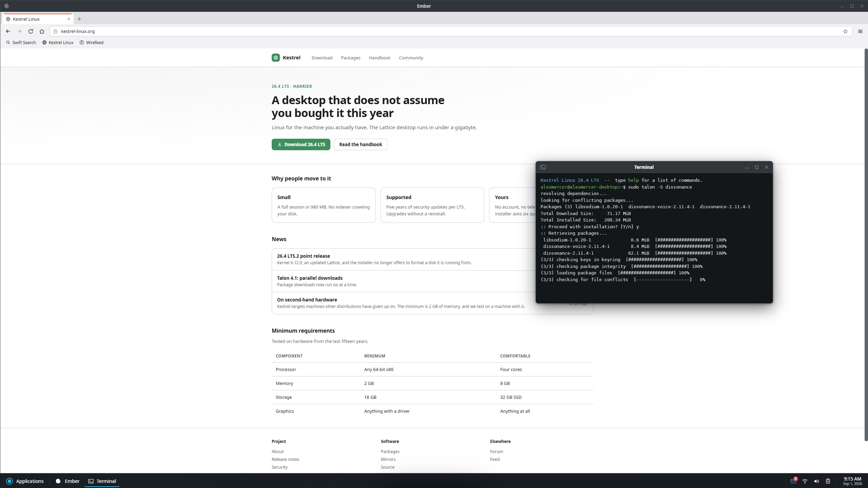Click the address bar URL field

451,31
